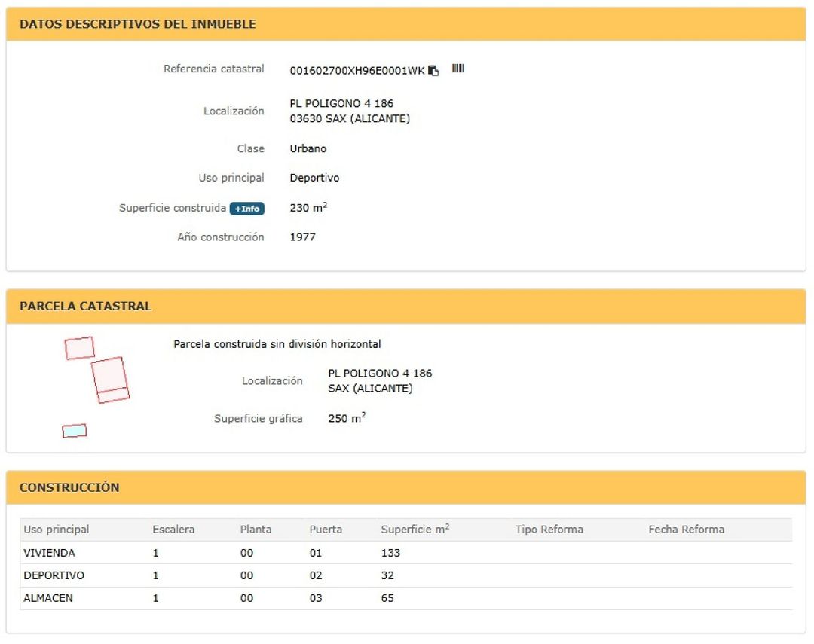Select the VIVIENDA row in construction table
The image size is (814, 644).
tap(406, 553)
